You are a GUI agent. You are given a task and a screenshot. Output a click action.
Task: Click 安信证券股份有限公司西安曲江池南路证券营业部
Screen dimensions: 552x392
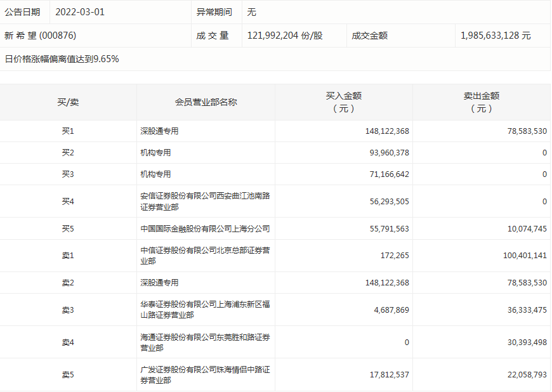(205, 202)
